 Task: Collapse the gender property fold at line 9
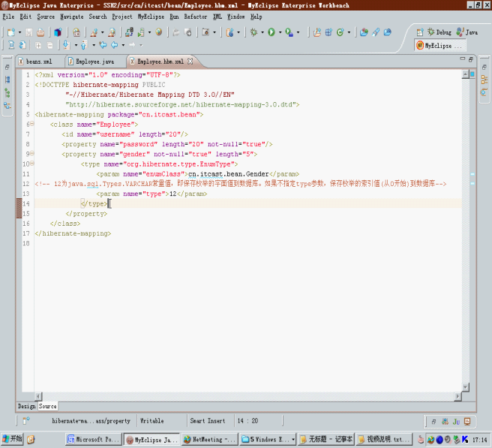[31, 154]
